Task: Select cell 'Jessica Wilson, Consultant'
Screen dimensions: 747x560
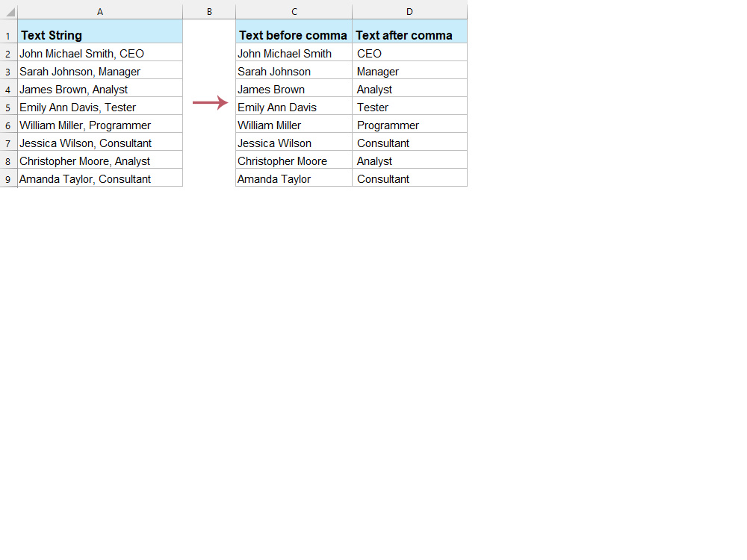Action: (100, 142)
